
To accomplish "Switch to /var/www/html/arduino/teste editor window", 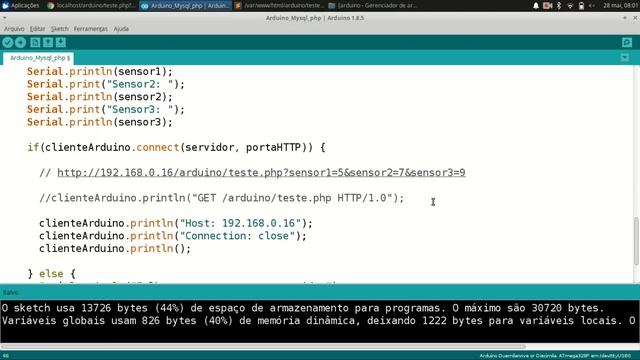I will click(x=280, y=6).
